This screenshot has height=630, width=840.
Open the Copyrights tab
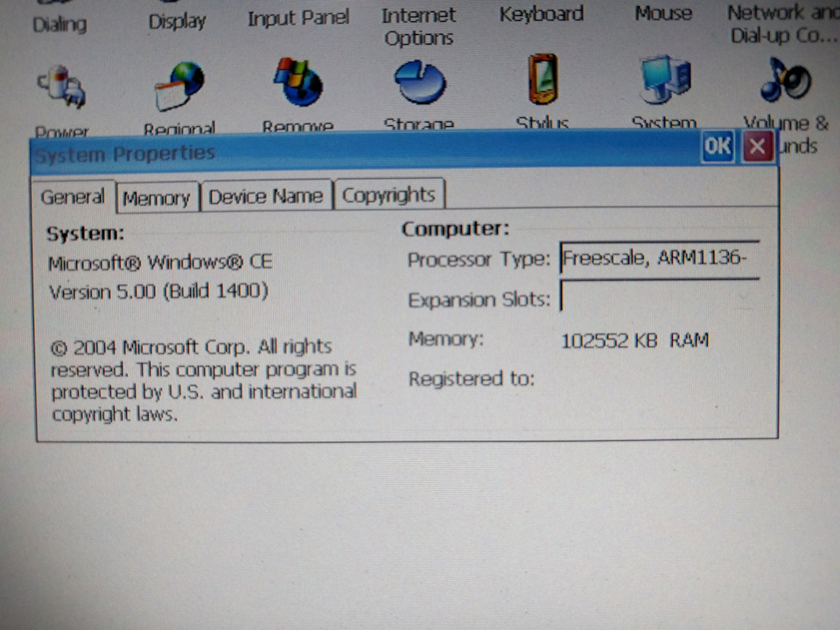point(388,195)
